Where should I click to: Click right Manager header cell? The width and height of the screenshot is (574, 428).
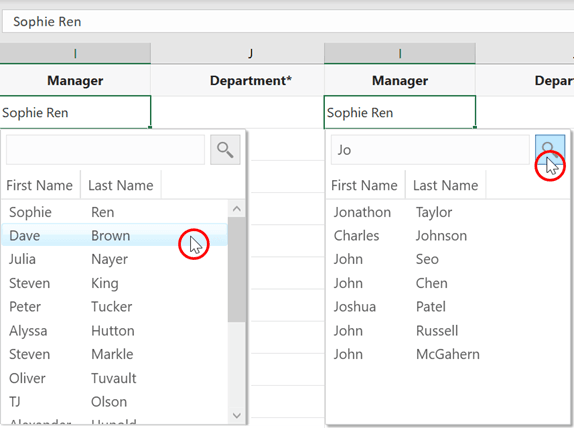click(x=400, y=80)
